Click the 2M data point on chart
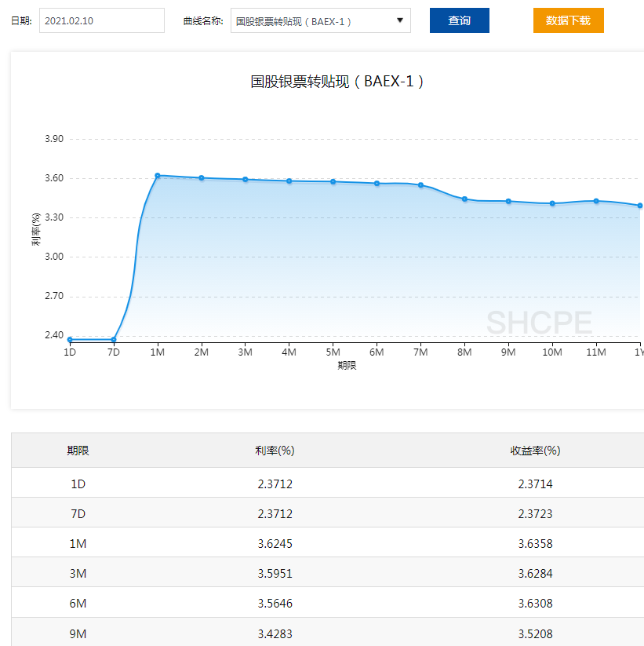 202,178
